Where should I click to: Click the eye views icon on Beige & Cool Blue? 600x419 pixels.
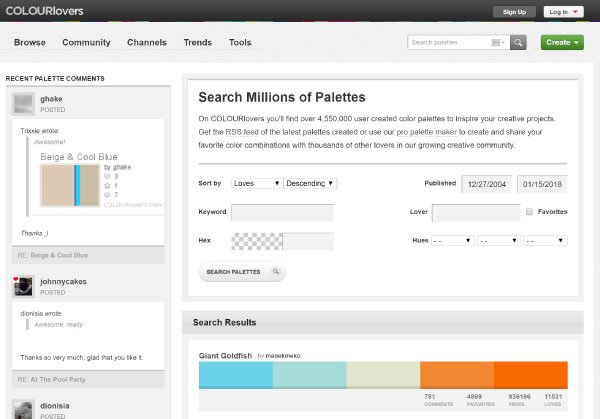tap(108, 195)
